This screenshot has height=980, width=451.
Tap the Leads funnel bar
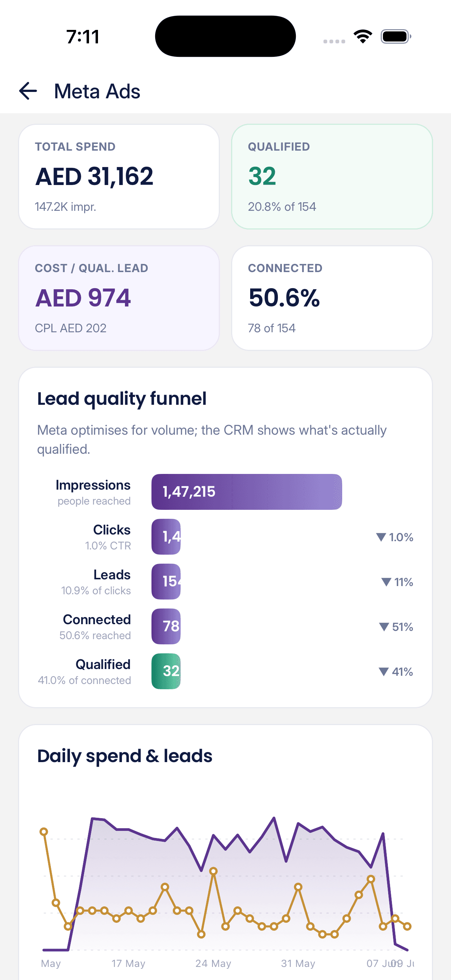pos(166,582)
